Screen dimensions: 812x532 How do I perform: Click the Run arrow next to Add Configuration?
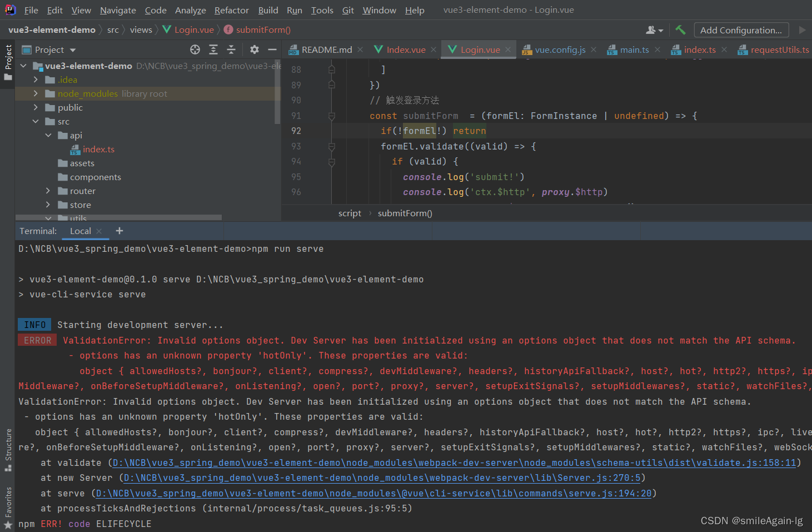pyautogui.click(x=802, y=29)
